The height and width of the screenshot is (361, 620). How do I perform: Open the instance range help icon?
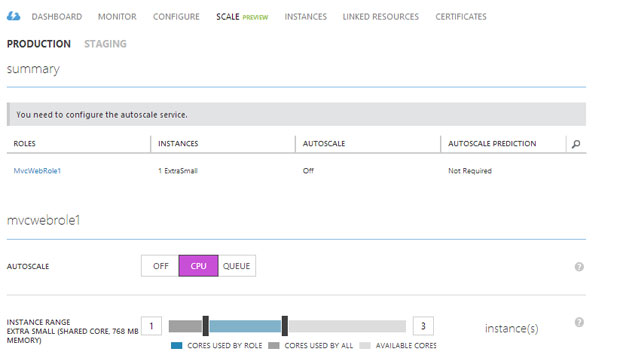(579, 322)
